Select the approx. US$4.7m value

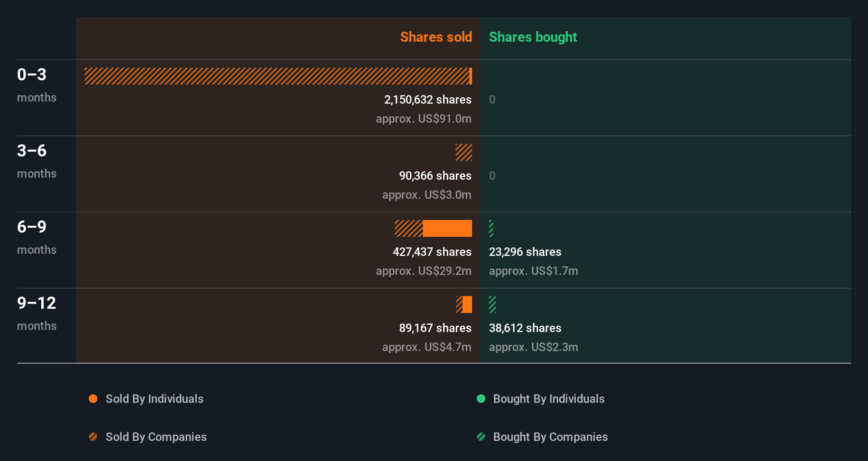[x=427, y=347]
